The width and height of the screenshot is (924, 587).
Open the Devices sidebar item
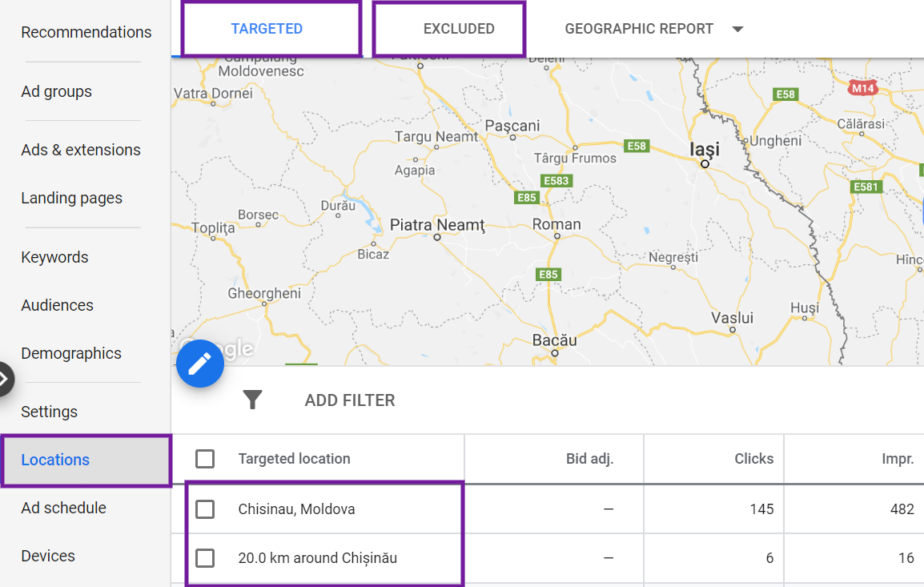point(48,556)
